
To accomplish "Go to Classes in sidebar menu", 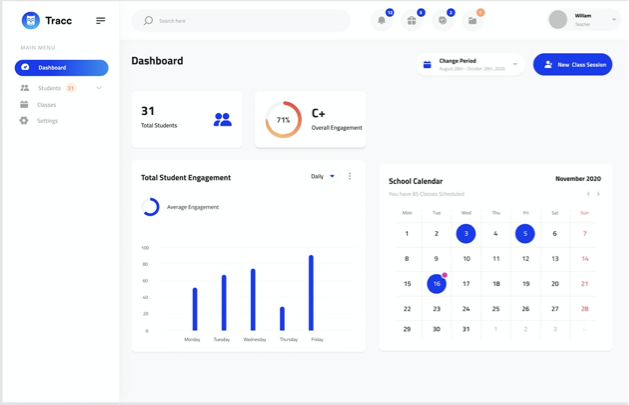I will [46, 104].
